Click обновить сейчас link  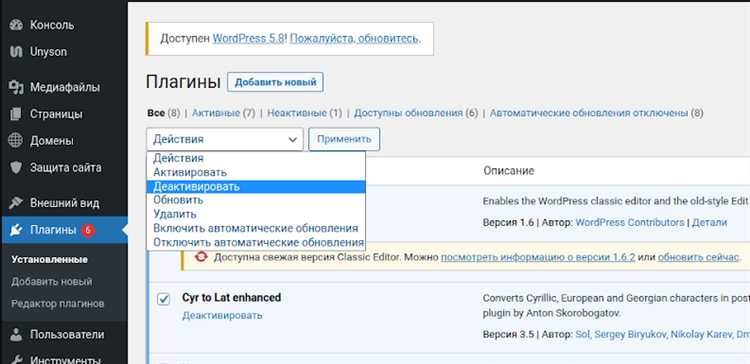[698, 257]
